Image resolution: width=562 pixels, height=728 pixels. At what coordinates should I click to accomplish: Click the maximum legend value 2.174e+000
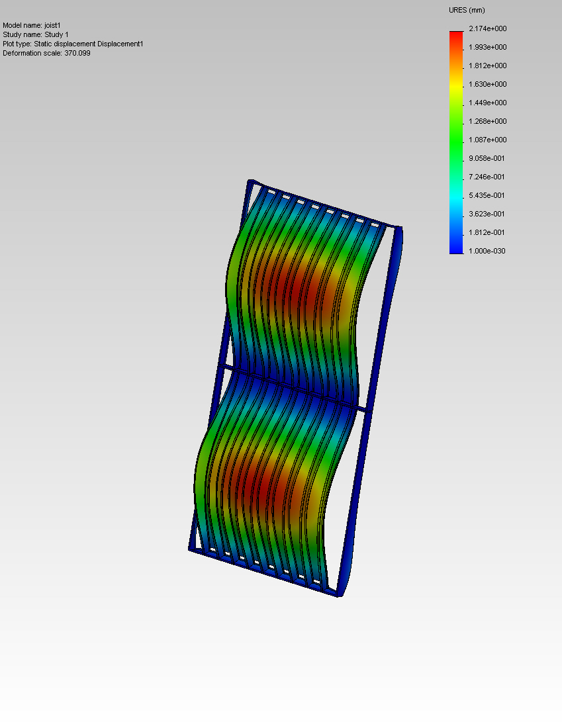click(488, 28)
